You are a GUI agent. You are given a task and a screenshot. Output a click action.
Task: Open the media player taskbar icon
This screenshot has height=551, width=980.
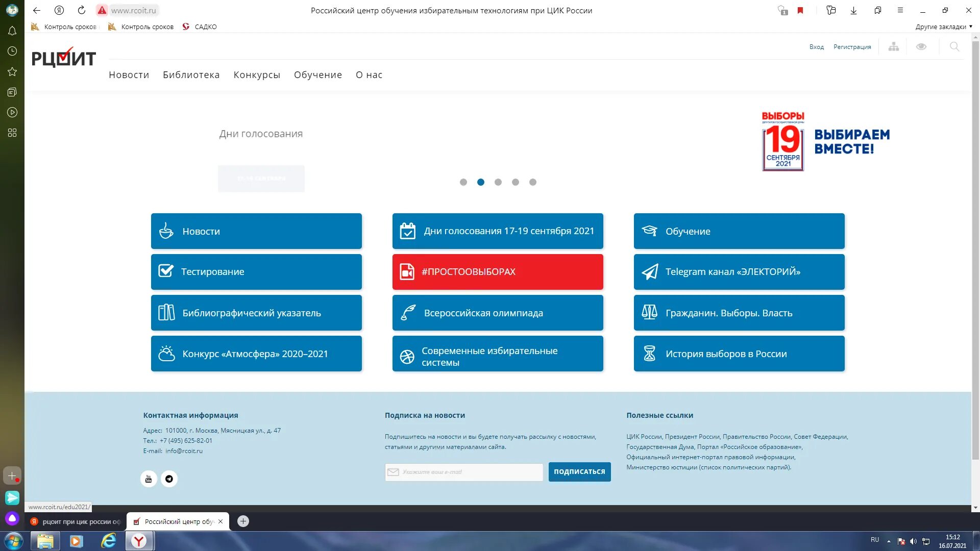coord(77,541)
